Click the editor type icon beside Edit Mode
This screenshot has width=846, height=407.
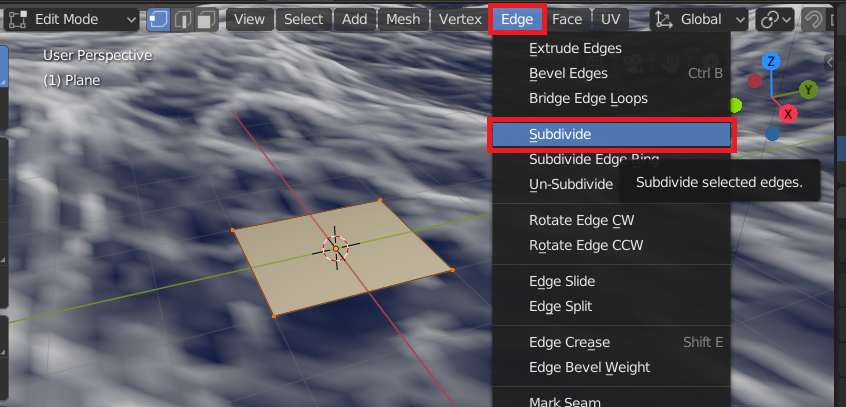(x=18, y=19)
